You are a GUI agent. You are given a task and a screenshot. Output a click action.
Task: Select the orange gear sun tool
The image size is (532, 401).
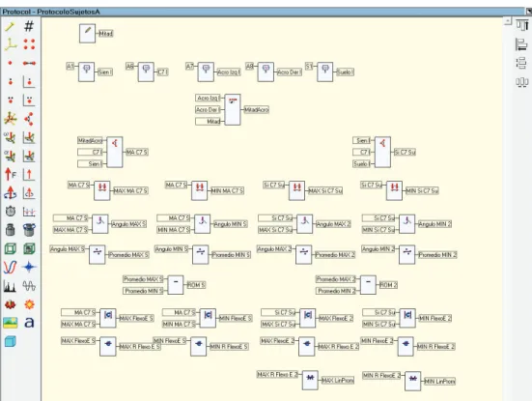click(x=29, y=304)
